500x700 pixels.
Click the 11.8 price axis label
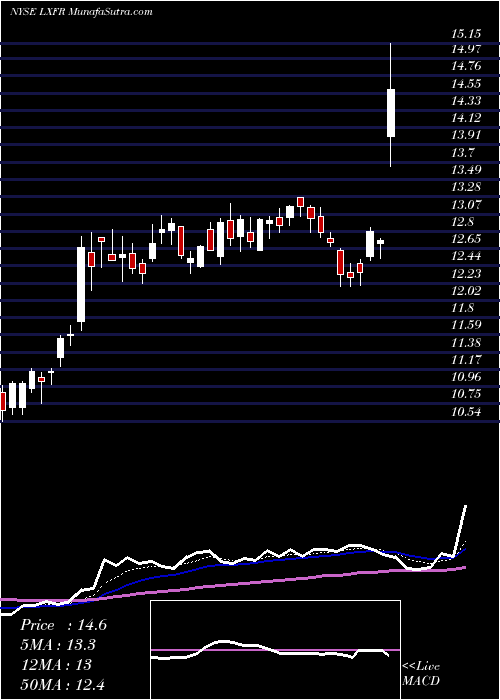[x=462, y=308]
